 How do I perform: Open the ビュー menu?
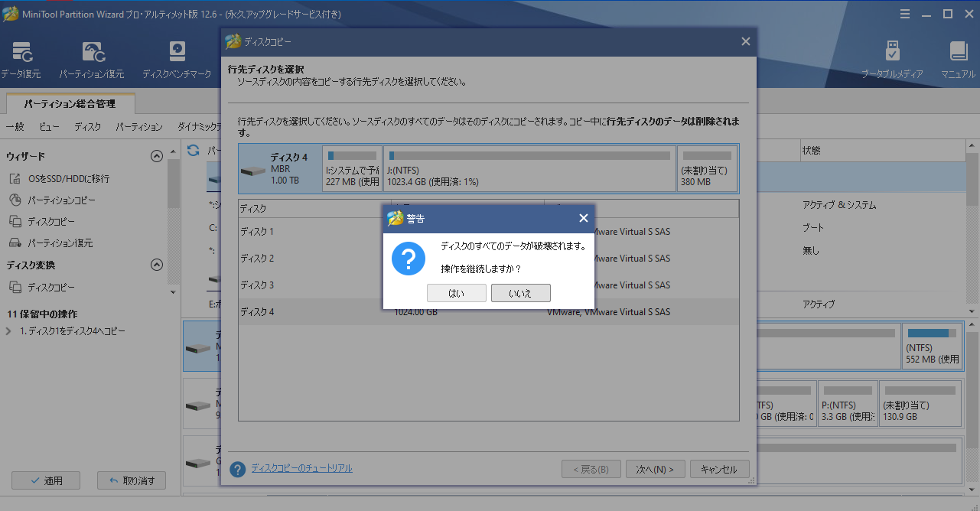(x=49, y=126)
